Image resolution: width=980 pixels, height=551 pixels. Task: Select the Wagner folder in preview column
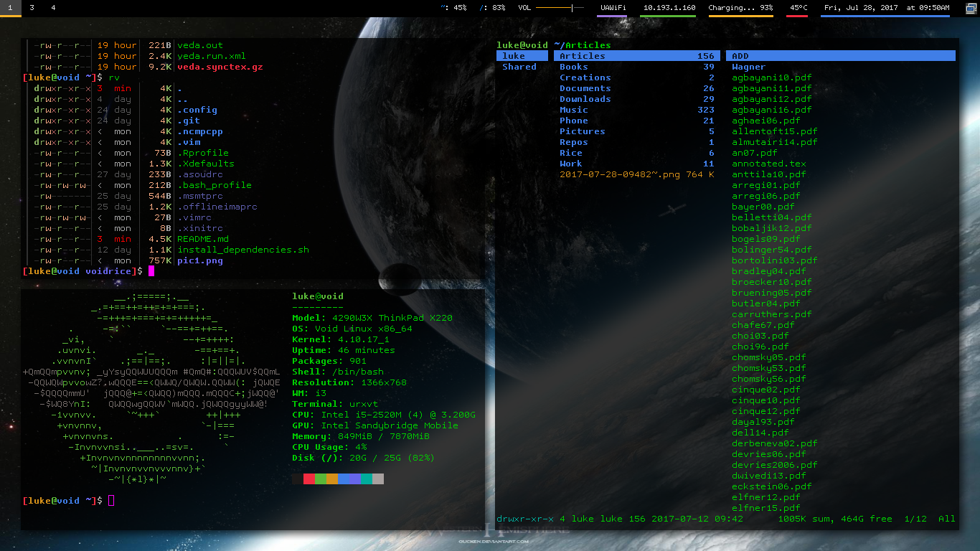(x=748, y=67)
